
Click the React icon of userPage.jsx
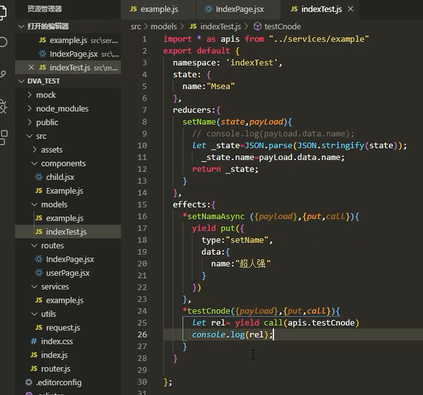coord(39,273)
